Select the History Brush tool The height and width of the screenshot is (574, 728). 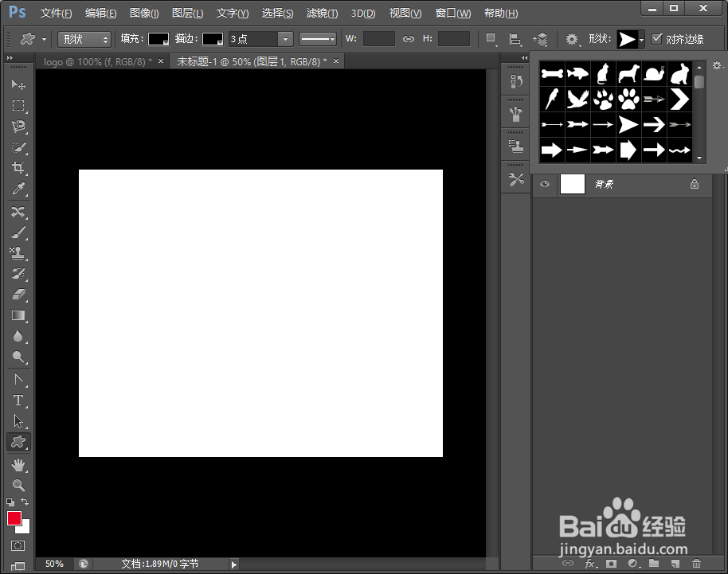point(18,274)
